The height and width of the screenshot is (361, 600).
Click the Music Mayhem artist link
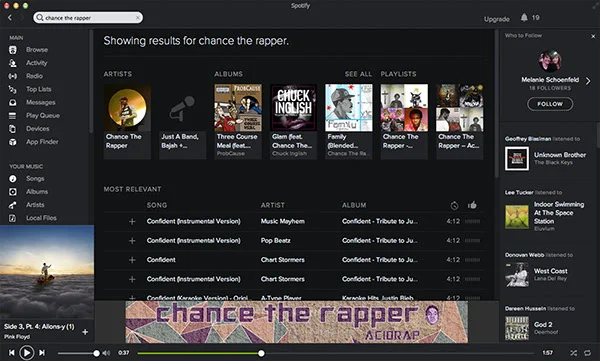pos(283,221)
